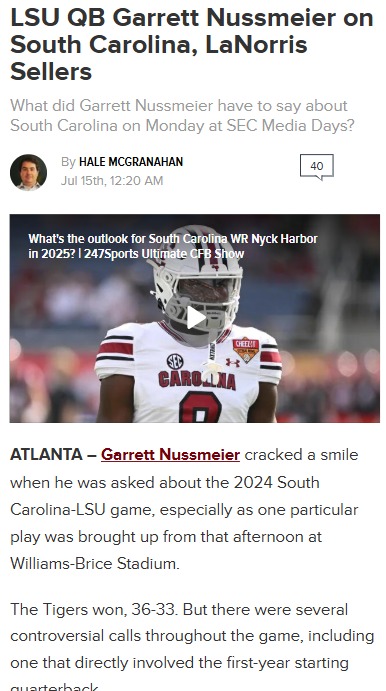Click the bold ATLANTA dateline
Image resolution: width=386 pixels, height=691 pixels.
[46, 454]
